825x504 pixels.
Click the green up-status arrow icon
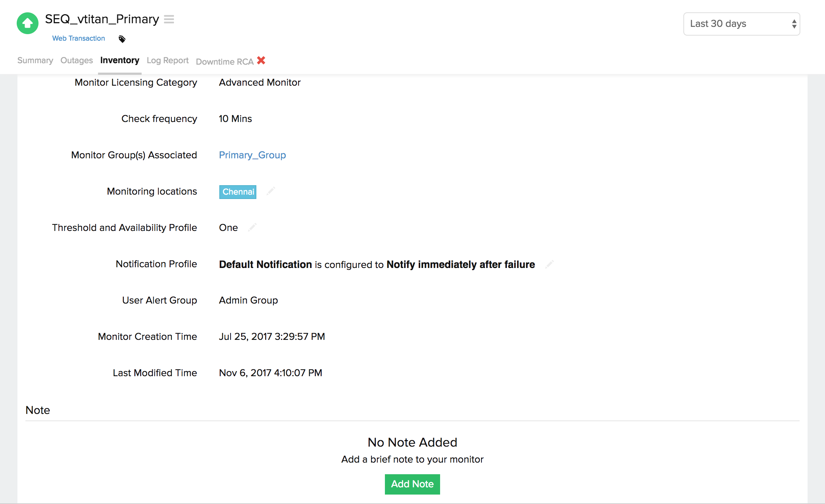[28, 23]
